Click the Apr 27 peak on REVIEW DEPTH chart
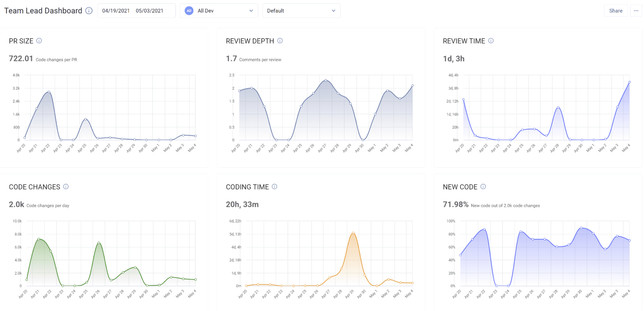644x311 pixels. [x=325, y=80]
